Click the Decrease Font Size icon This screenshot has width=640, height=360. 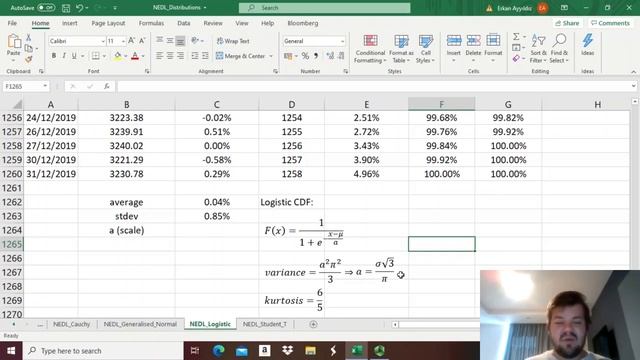(142, 41)
